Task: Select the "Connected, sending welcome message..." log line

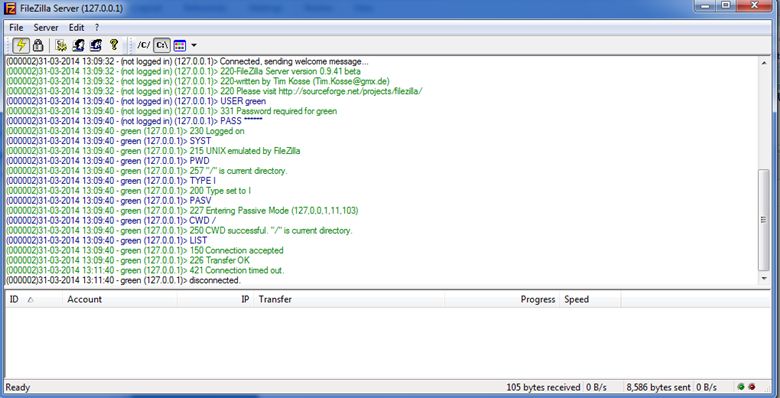Action: tap(188, 62)
